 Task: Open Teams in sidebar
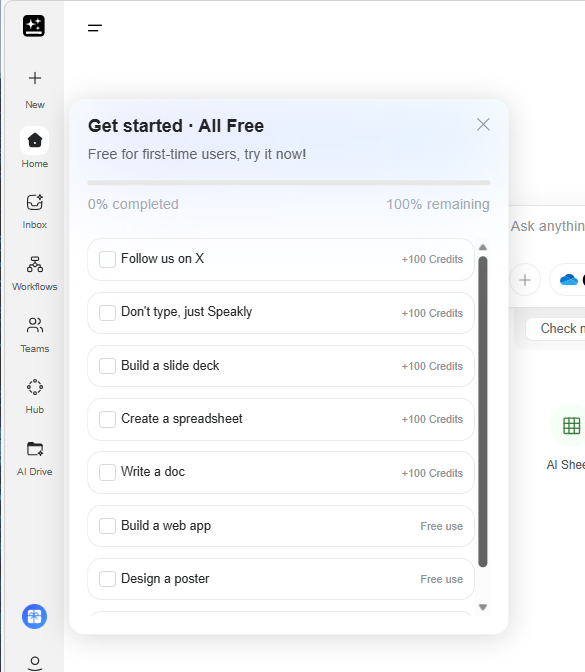coord(35,335)
